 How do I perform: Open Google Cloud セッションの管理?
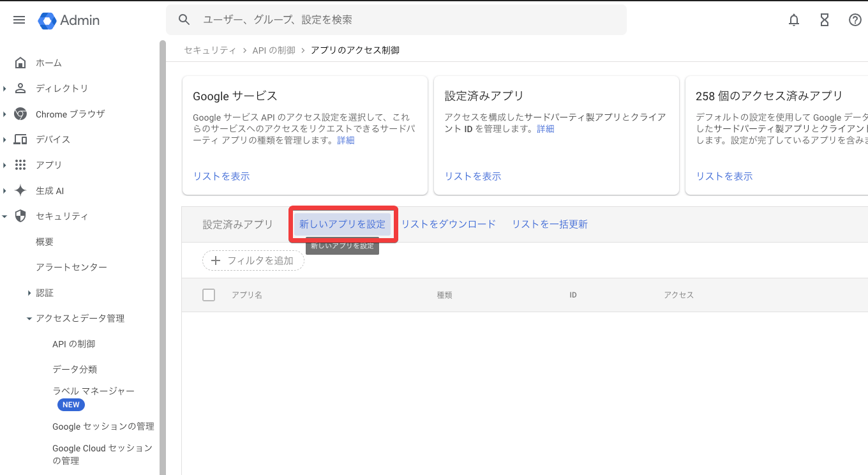103,454
